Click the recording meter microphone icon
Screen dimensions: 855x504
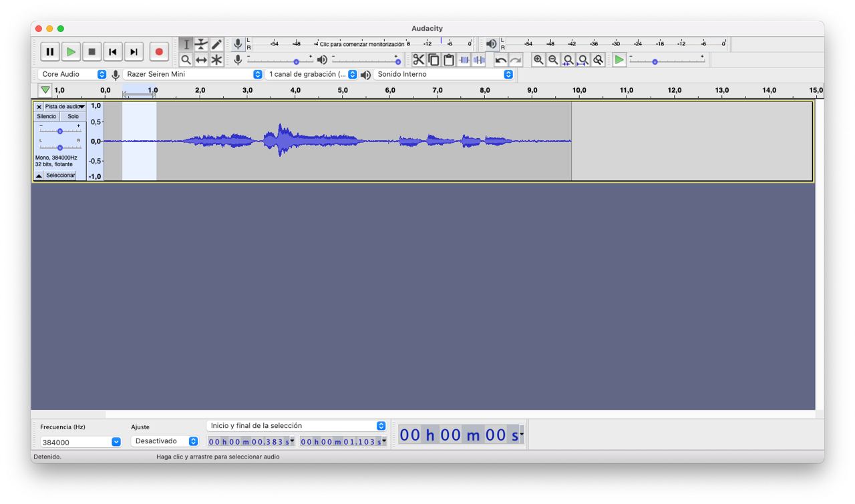[237, 44]
